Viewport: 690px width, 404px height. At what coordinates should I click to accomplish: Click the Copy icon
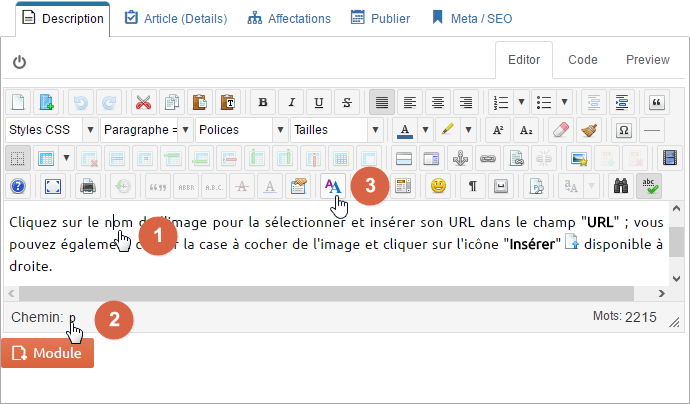172,102
